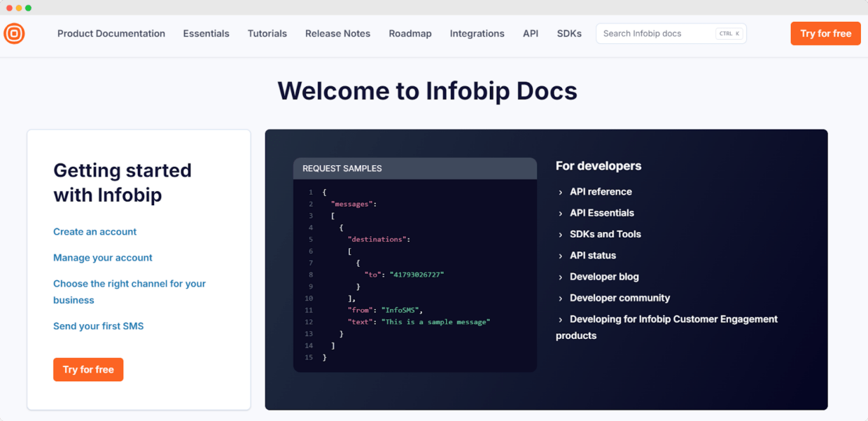
Task: Click the Infobip logo icon
Action: click(14, 34)
